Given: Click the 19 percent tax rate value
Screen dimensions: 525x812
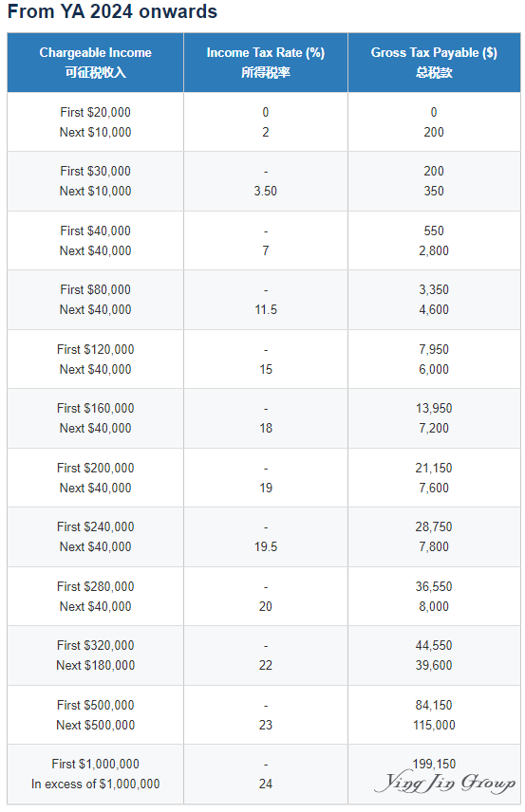Looking at the screenshot, I should click(x=266, y=488).
